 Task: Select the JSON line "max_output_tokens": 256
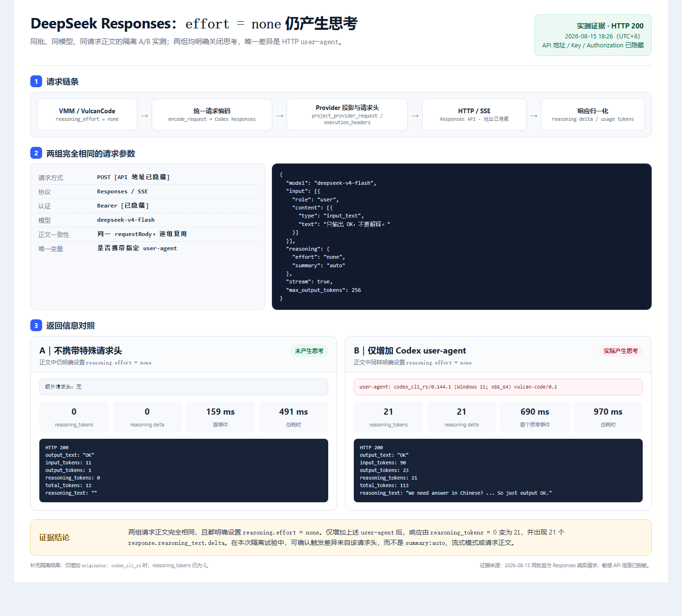tap(323, 290)
